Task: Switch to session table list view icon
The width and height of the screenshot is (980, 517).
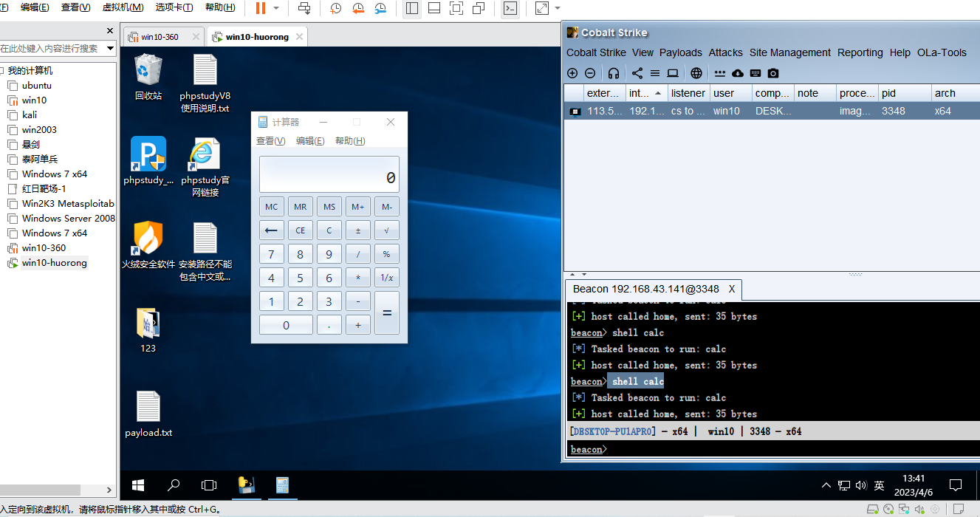Action: pyautogui.click(x=655, y=73)
